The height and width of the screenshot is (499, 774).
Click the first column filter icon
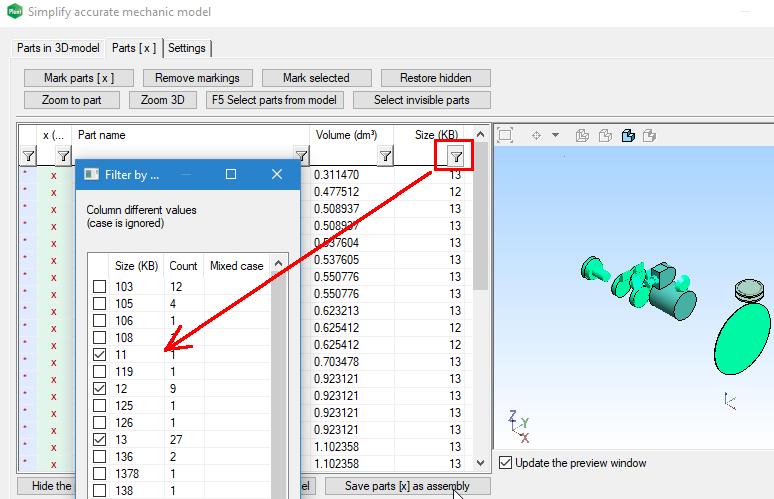coord(28,155)
